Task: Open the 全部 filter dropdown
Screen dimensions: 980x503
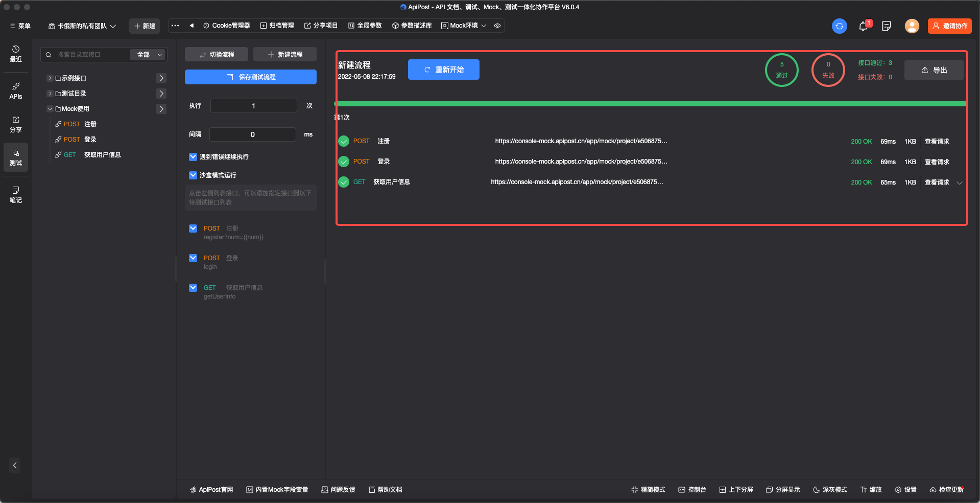Action: point(148,55)
